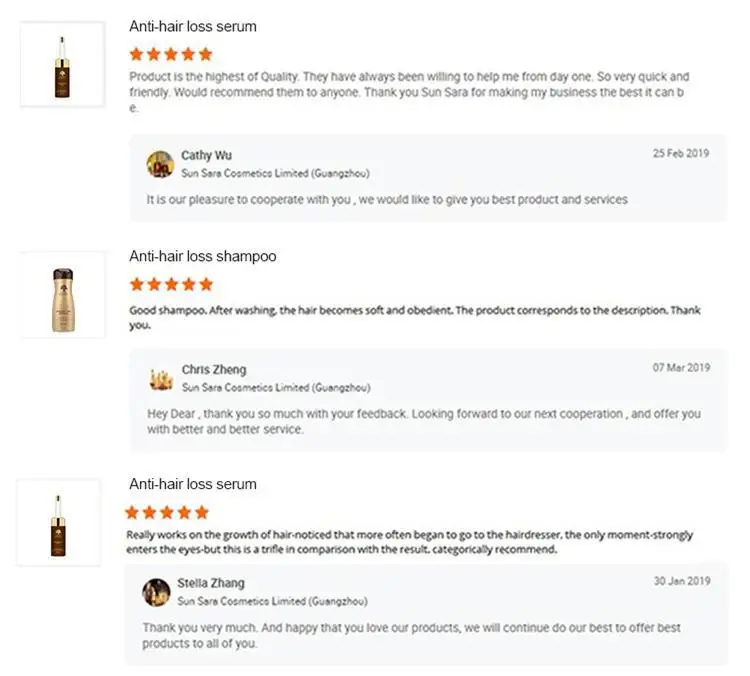Open first anti-hair loss serum thumbnail
The image size is (750, 676).
tap(62, 64)
